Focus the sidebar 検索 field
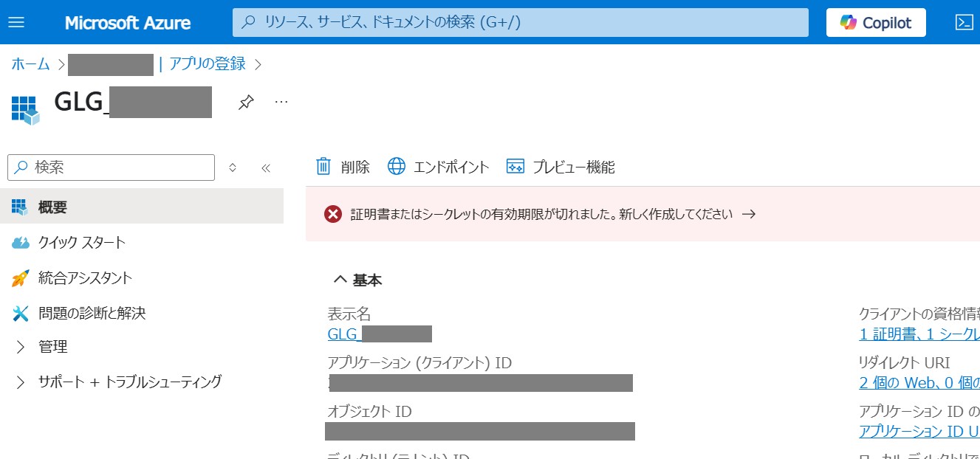This screenshot has height=459, width=980. point(111,168)
